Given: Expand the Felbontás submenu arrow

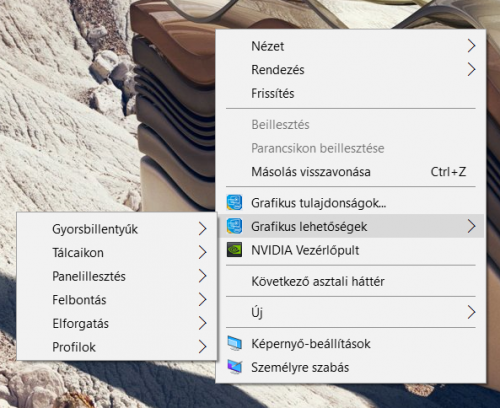Looking at the screenshot, I should coord(203,300).
